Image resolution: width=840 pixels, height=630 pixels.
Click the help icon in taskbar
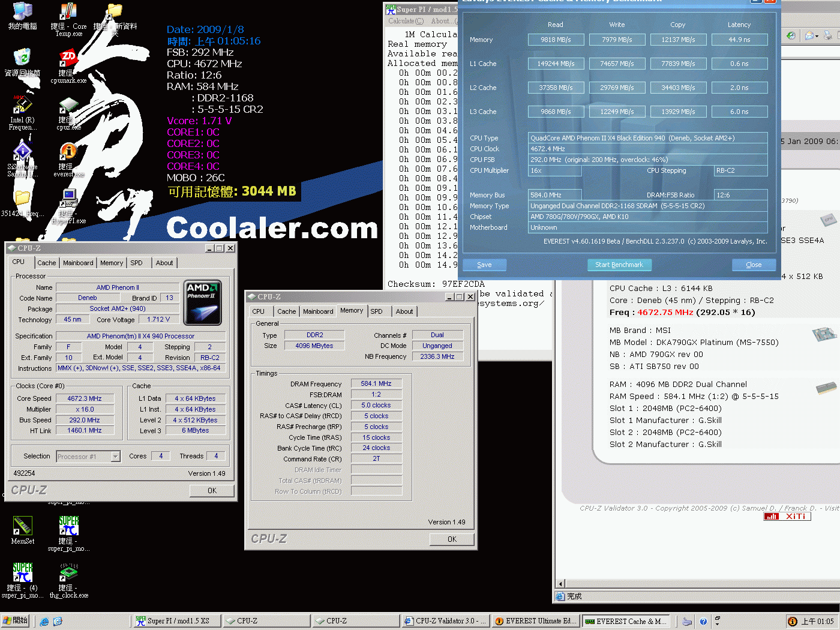point(703,622)
